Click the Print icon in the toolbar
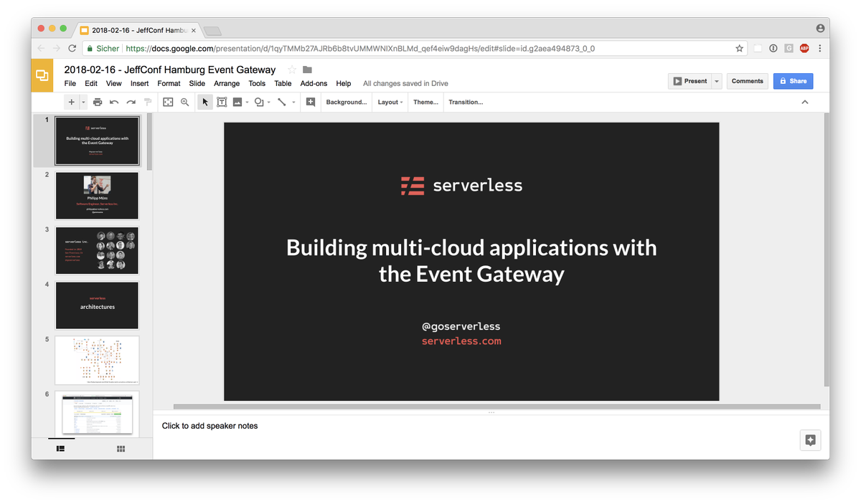Image resolution: width=861 pixels, height=504 pixels. tap(98, 103)
